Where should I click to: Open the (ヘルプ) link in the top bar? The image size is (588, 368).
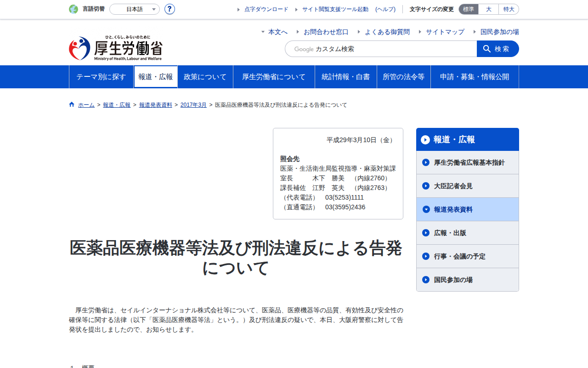[385, 9]
